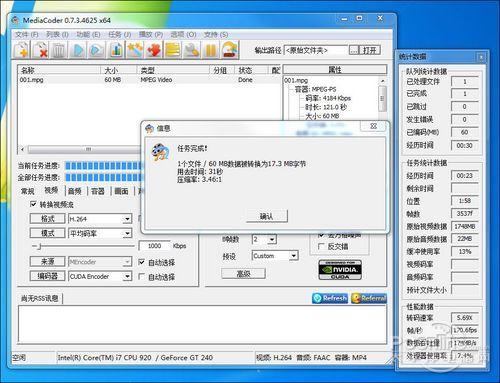Click the Remove File icon with red X

click(x=40, y=50)
